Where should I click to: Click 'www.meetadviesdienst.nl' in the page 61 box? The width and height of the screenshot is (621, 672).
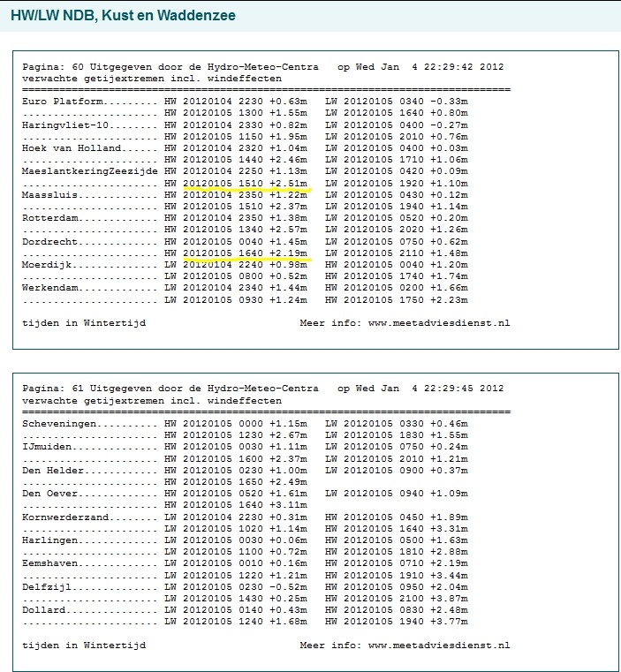point(439,645)
